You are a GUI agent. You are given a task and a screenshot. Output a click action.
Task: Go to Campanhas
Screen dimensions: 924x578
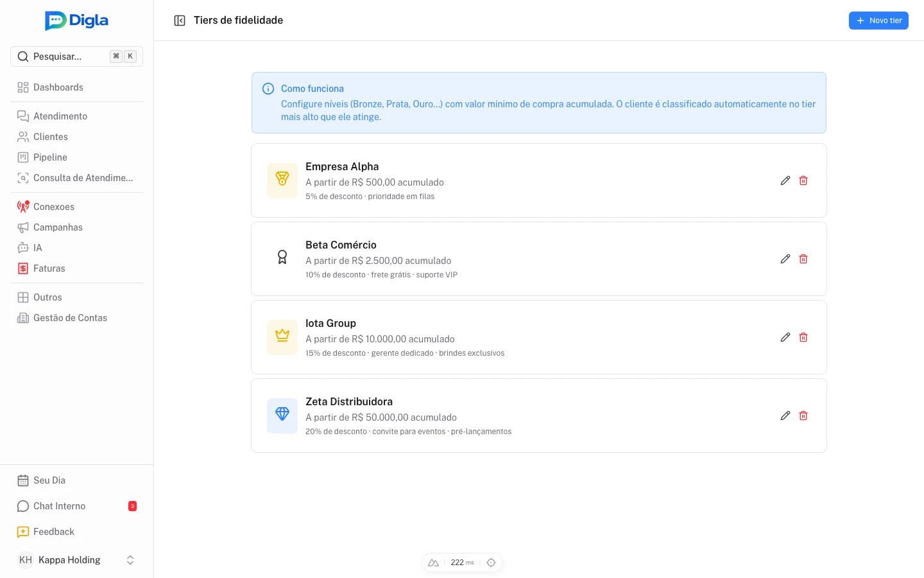pos(77,227)
